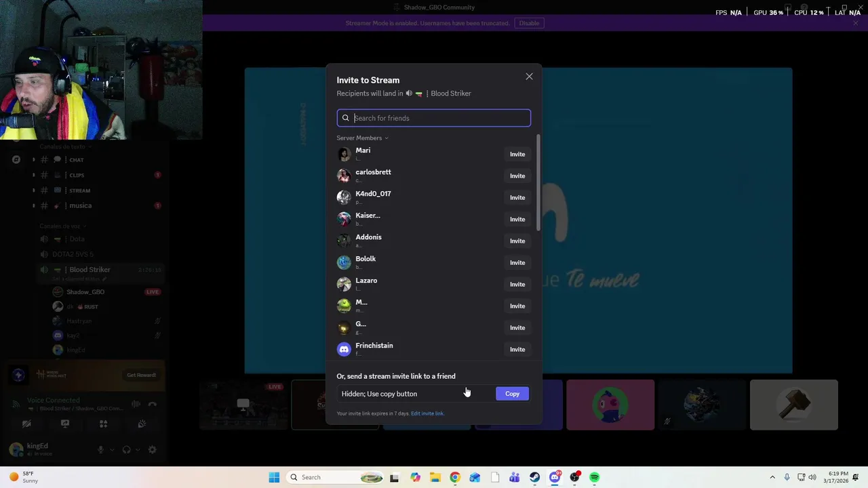The image size is (868, 488).
Task: Copy the stream invite link
Action: (512, 394)
